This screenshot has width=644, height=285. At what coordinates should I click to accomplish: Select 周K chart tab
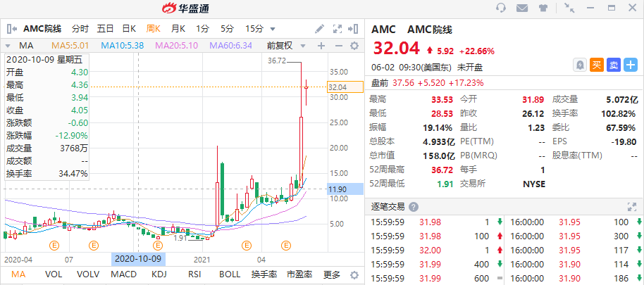pyautogui.click(x=153, y=29)
